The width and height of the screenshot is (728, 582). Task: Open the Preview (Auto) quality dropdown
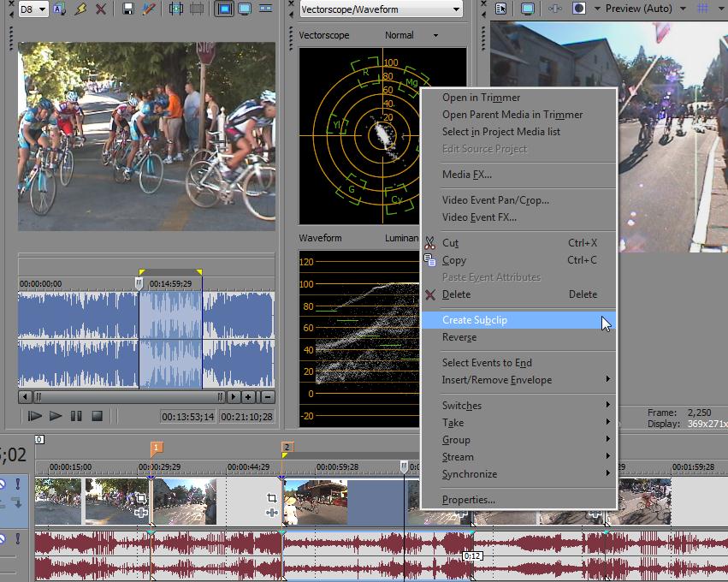682,9
